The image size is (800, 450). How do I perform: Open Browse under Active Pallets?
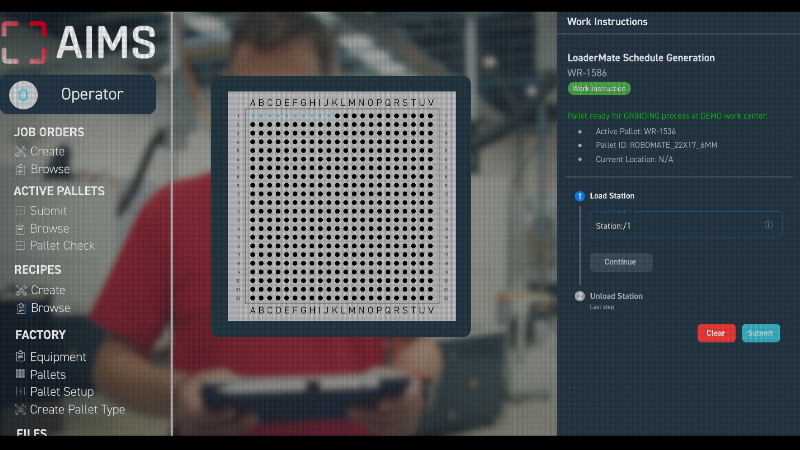coord(49,229)
